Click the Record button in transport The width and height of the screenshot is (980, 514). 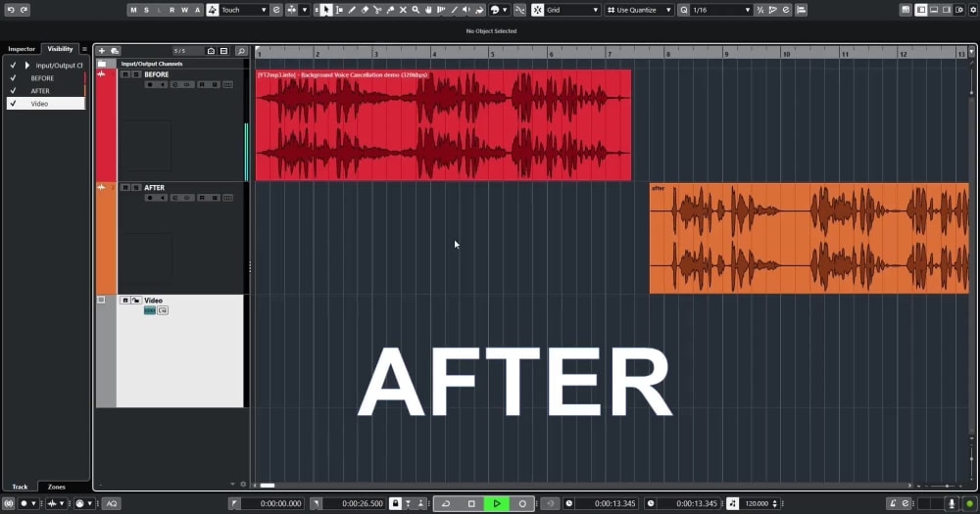click(x=522, y=503)
